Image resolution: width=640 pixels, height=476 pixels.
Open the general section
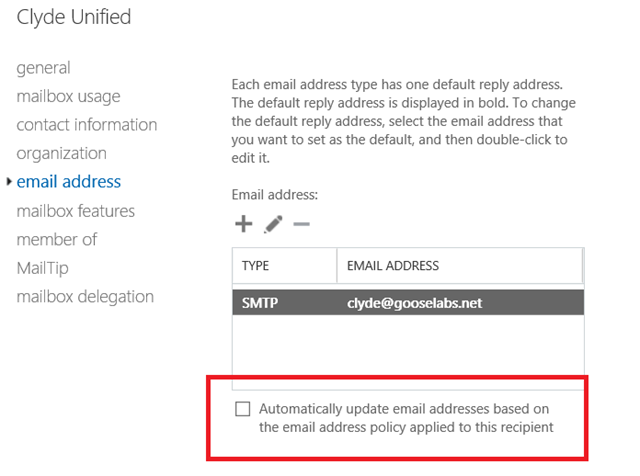[x=43, y=68]
